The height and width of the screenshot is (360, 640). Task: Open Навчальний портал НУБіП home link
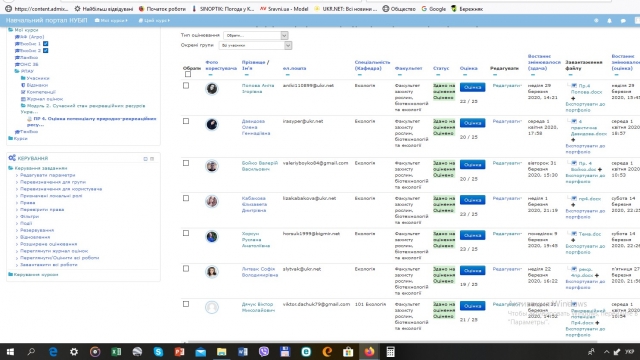point(47,20)
